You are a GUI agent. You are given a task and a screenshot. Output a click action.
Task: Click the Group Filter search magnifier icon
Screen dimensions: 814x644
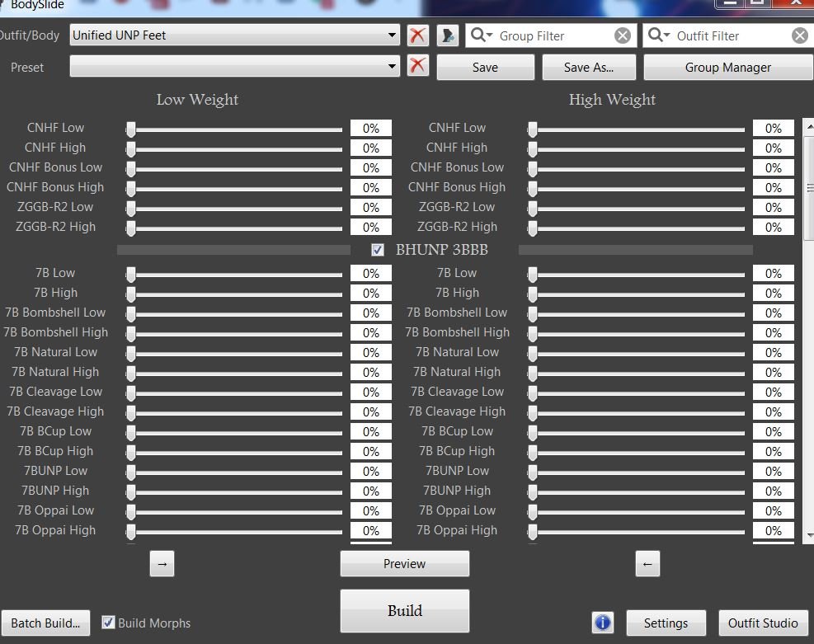481,35
